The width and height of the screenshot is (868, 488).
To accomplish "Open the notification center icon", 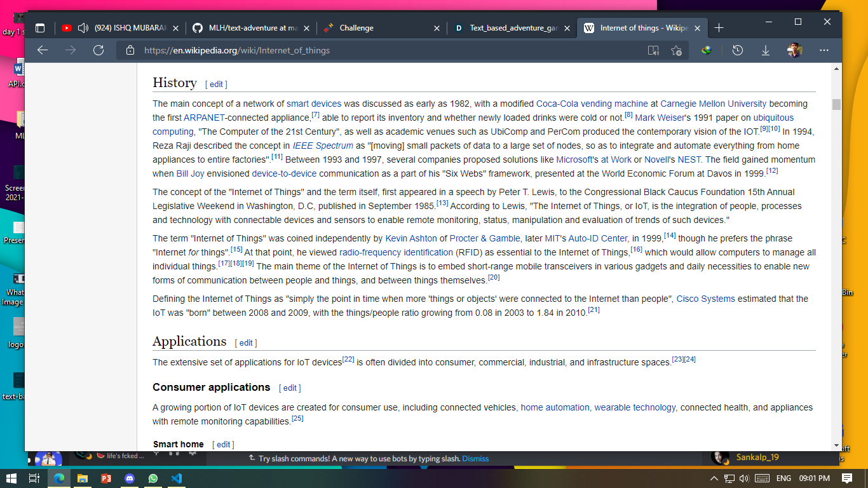I will [847, 478].
